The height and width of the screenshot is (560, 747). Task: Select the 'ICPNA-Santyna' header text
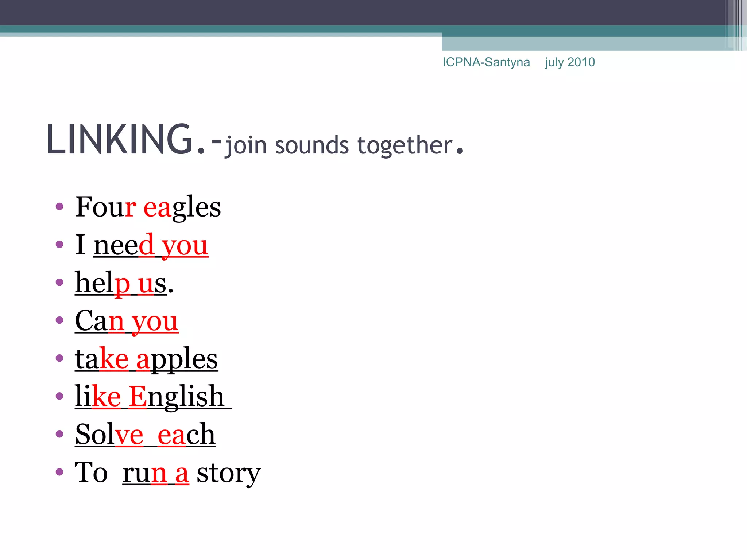(486, 62)
